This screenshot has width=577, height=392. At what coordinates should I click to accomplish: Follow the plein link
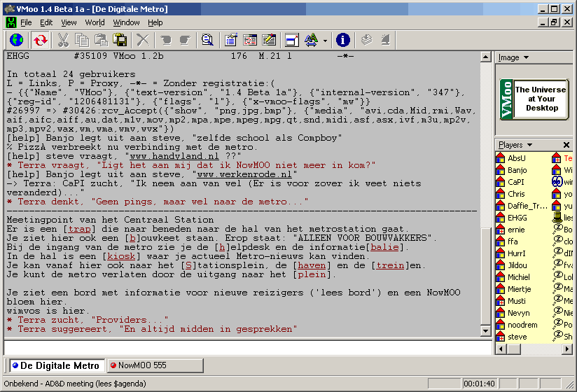pyautogui.click(x=312, y=274)
